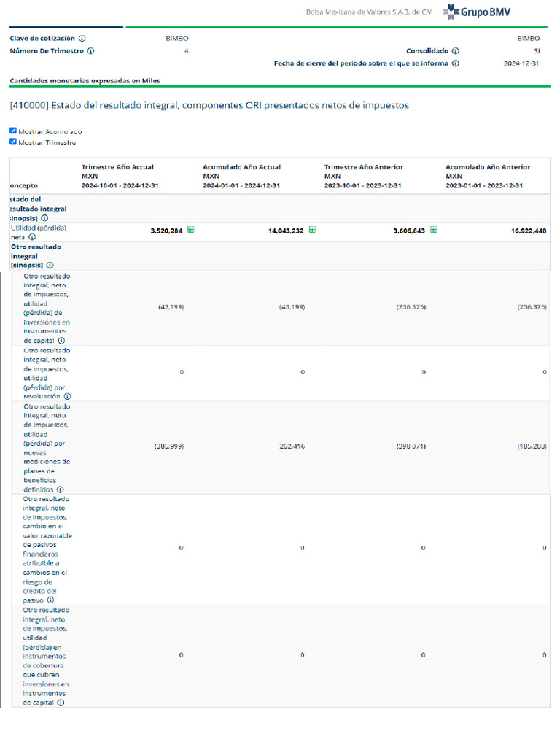Click the Utilidad (pérdida) neta concept link
This screenshot has width=560, height=747.
pyautogui.click(x=38, y=228)
